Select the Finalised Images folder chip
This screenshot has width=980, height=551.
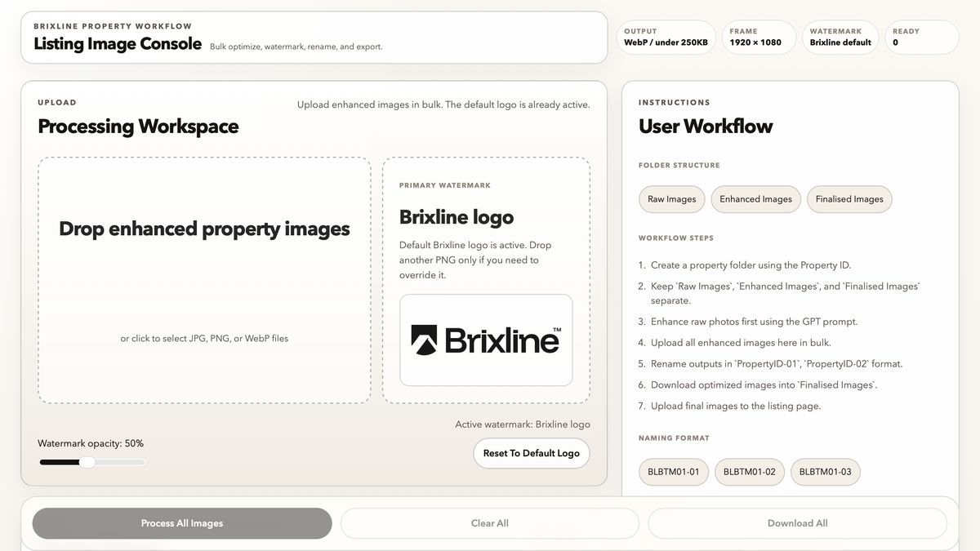tap(849, 199)
